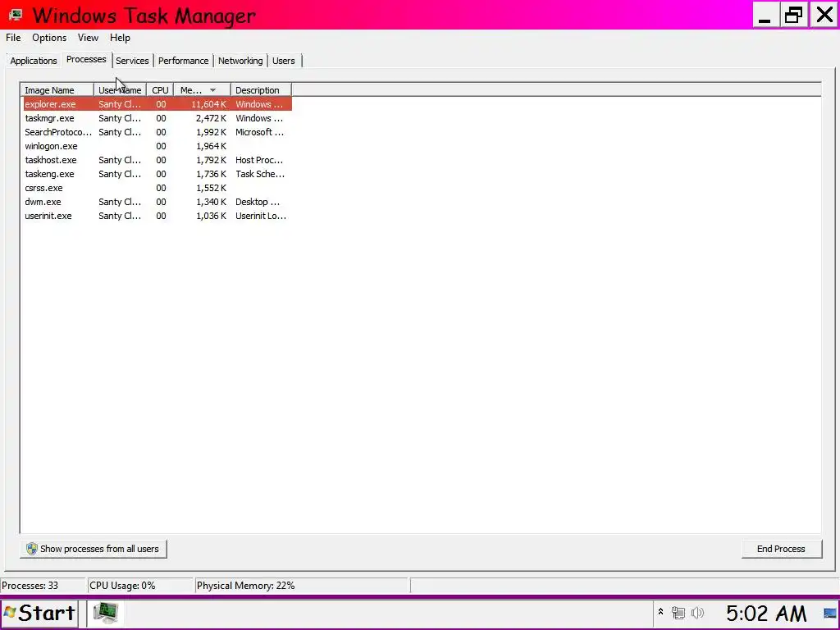Click the 5:02 AM clock
The height and width of the screenshot is (630, 840).
(x=766, y=614)
